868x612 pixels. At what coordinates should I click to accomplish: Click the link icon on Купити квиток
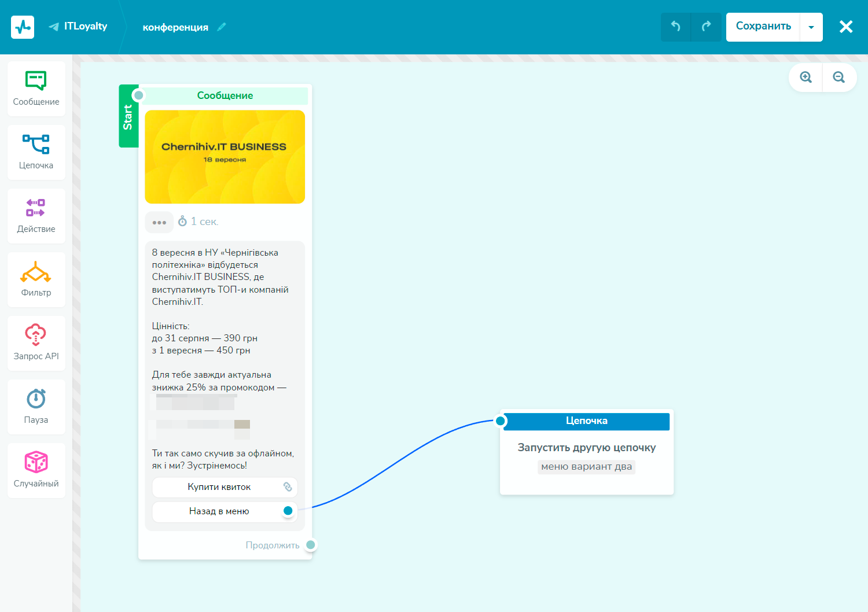click(x=288, y=487)
